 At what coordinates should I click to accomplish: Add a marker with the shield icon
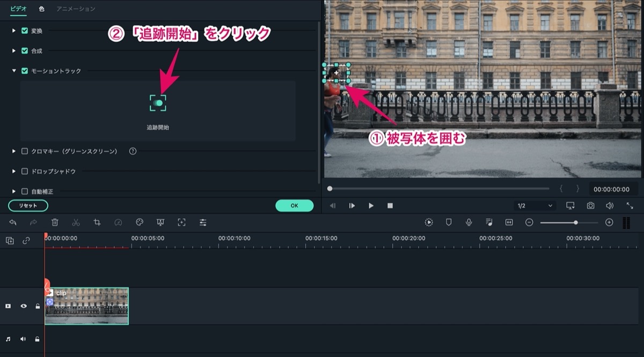[x=449, y=222]
